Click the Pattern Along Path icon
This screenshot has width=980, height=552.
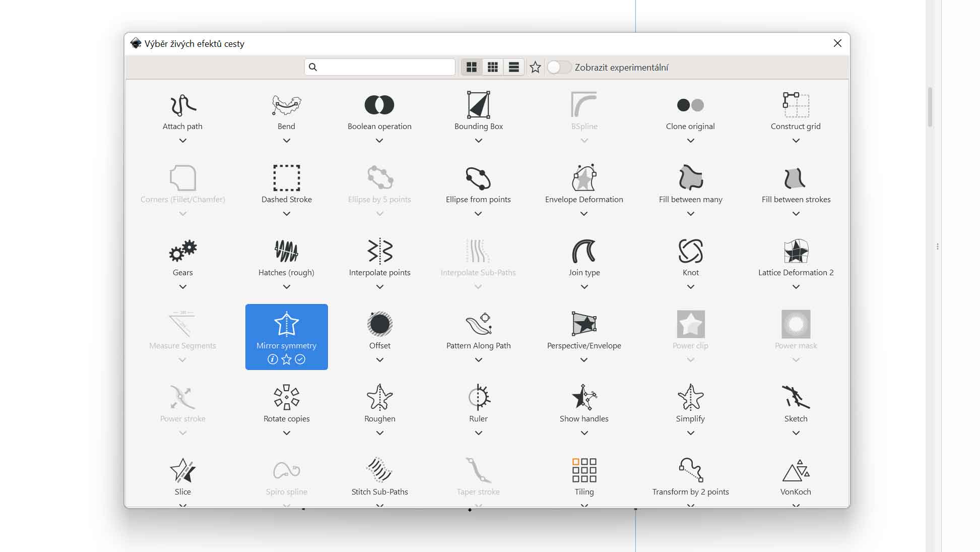pyautogui.click(x=478, y=324)
